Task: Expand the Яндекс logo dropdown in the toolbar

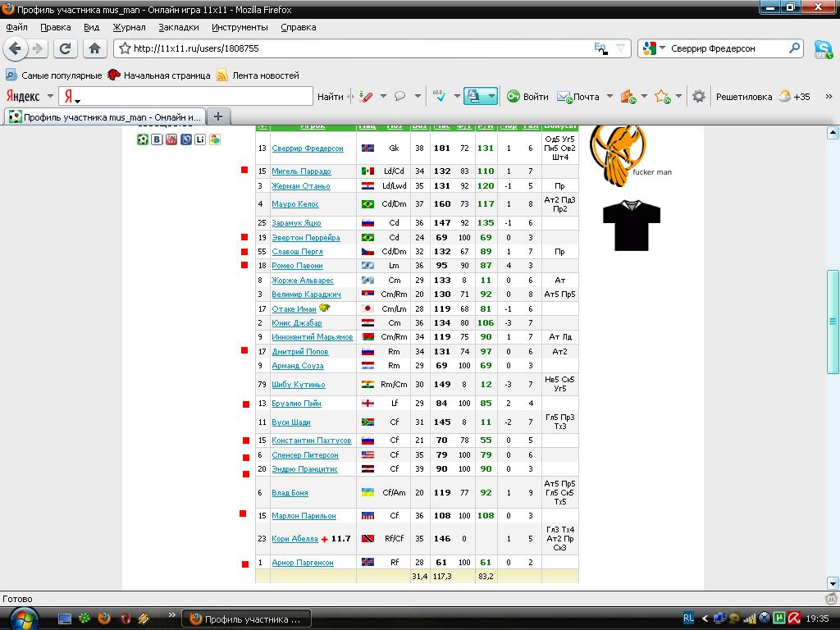Action: pyautogui.click(x=51, y=97)
